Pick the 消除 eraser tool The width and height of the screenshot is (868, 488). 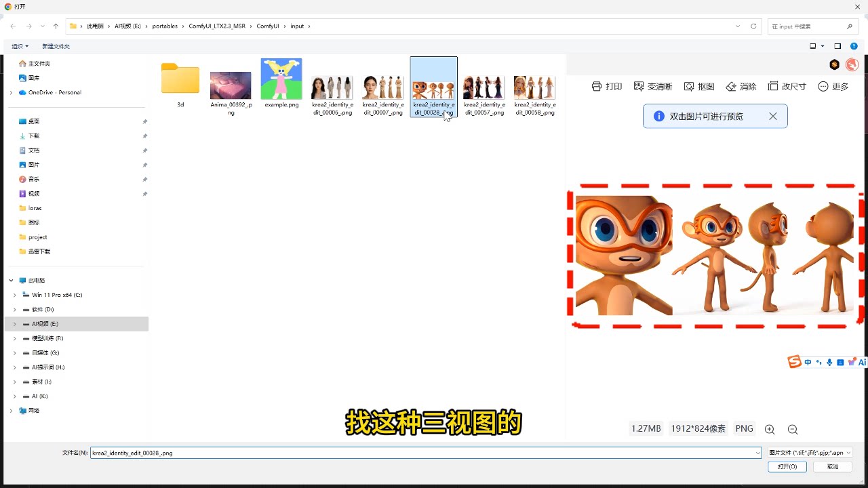point(741,87)
